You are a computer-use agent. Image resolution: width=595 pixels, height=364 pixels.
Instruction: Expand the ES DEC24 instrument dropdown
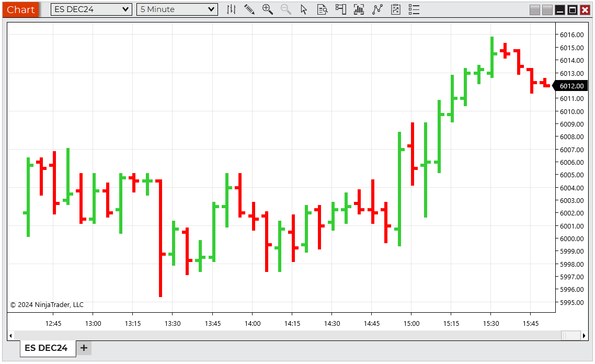pos(91,9)
